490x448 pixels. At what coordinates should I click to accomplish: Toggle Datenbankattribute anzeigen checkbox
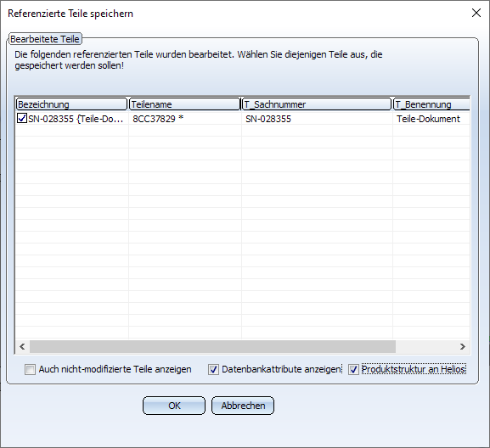[x=213, y=370]
